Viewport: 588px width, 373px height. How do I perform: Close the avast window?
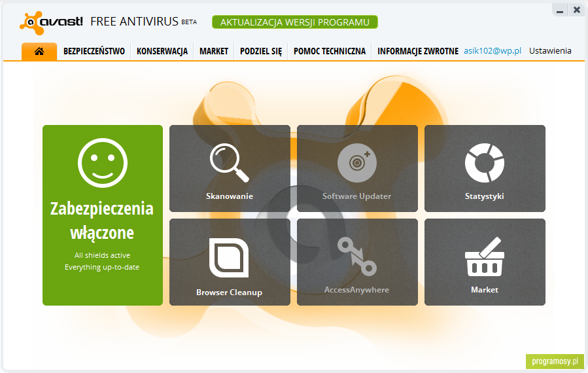click(577, 10)
